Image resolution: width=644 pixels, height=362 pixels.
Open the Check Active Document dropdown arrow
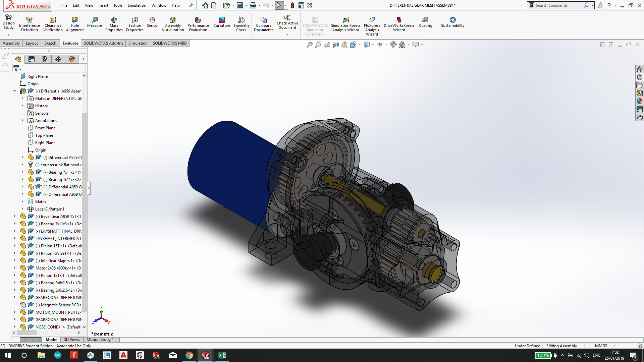[287, 35]
